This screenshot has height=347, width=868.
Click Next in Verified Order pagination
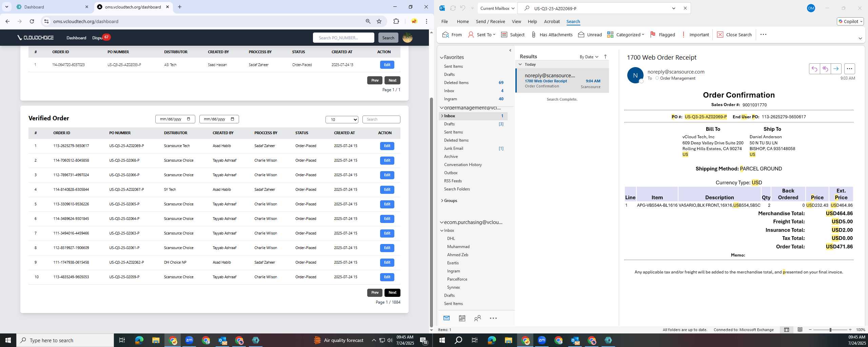[x=392, y=292]
